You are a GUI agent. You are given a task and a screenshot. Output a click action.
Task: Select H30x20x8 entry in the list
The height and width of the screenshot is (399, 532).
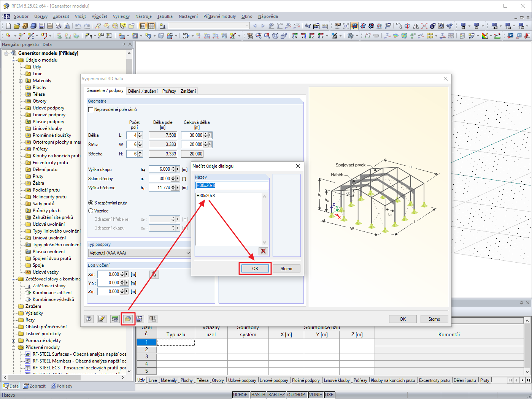[206, 196]
